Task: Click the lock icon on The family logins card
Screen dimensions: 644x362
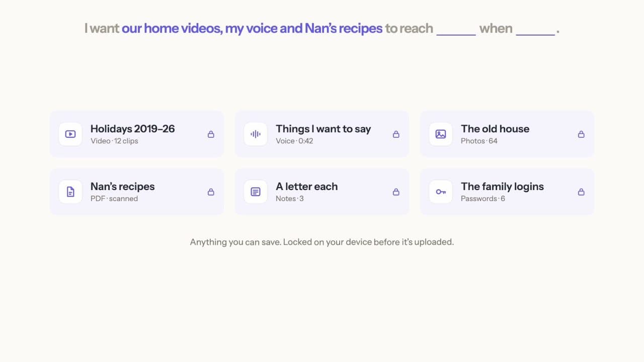Action: 581,192
